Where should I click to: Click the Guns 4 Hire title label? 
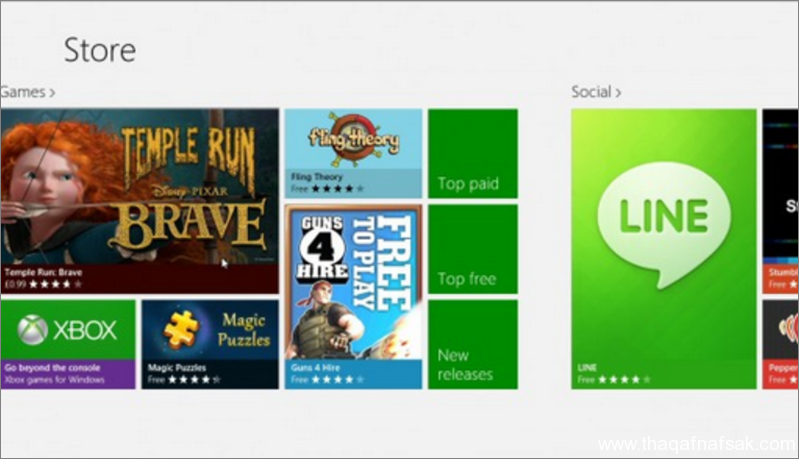tap(315, 367)
